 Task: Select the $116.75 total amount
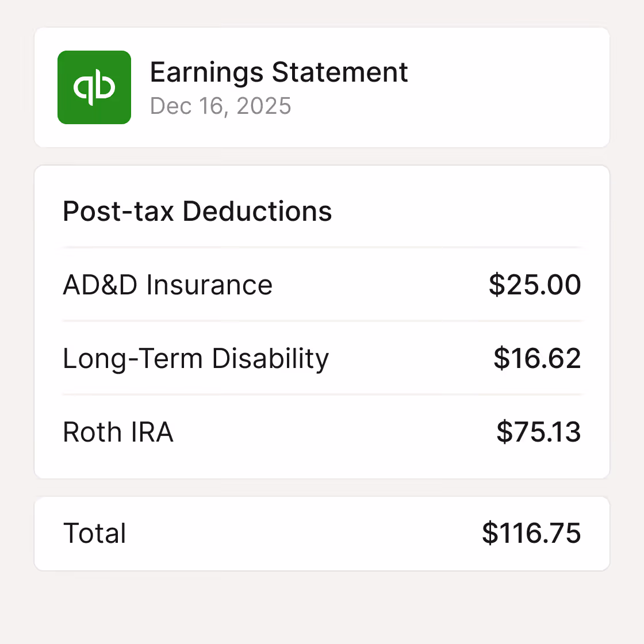(531, 534)
